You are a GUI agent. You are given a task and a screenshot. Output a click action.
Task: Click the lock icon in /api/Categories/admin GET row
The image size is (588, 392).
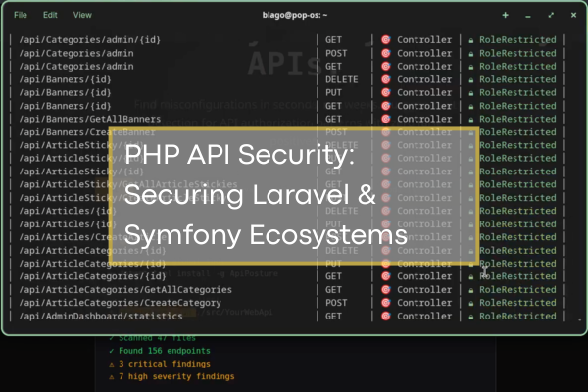pyautogui.click(x=471, y=68)
